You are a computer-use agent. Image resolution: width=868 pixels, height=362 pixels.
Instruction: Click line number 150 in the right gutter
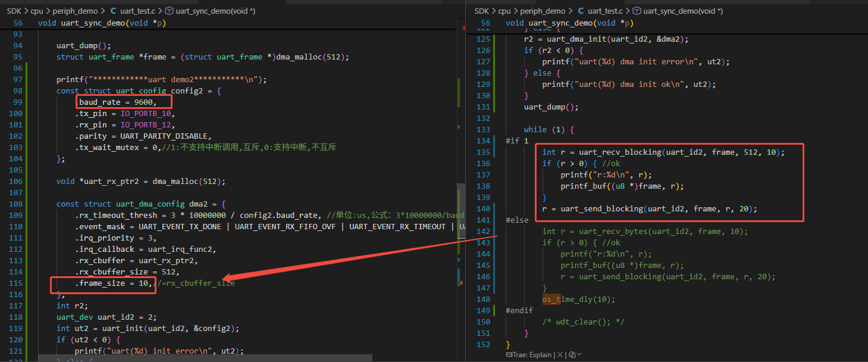[483, 322]
